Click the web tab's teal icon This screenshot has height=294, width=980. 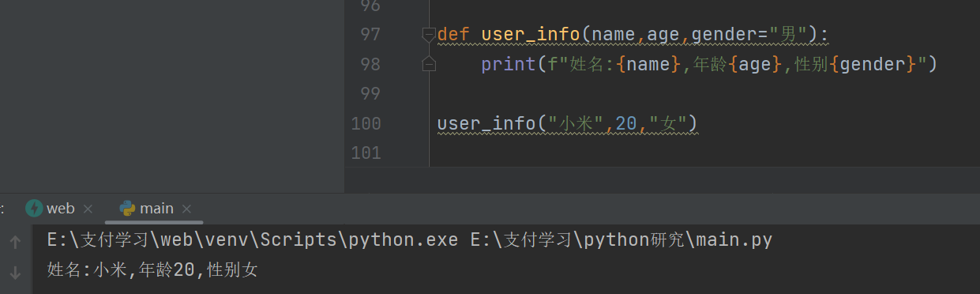coord(34,209)
